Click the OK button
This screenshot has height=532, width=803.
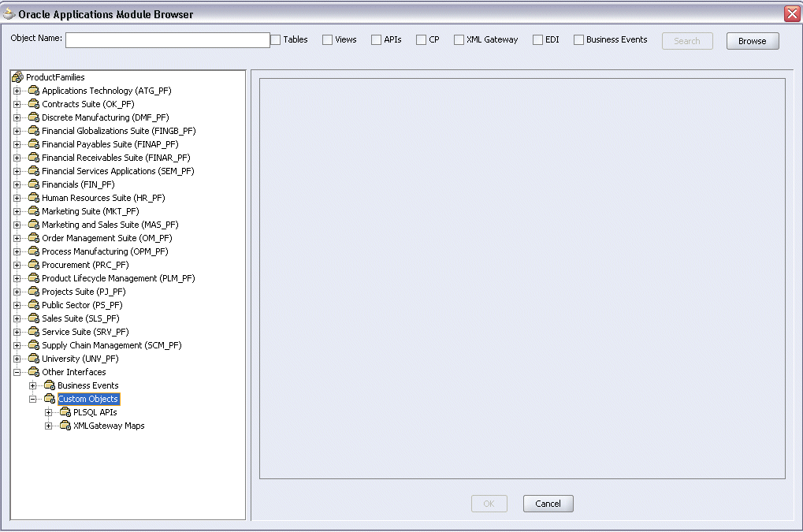click(x=489, y=504)
